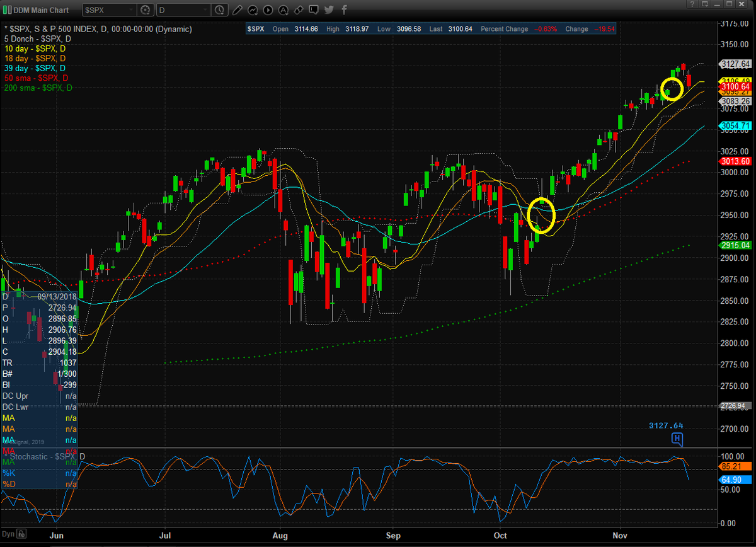The image size is (756, 547).
Task: Click the O 2896.85 data window row
Action: click(x=39, y=318)
